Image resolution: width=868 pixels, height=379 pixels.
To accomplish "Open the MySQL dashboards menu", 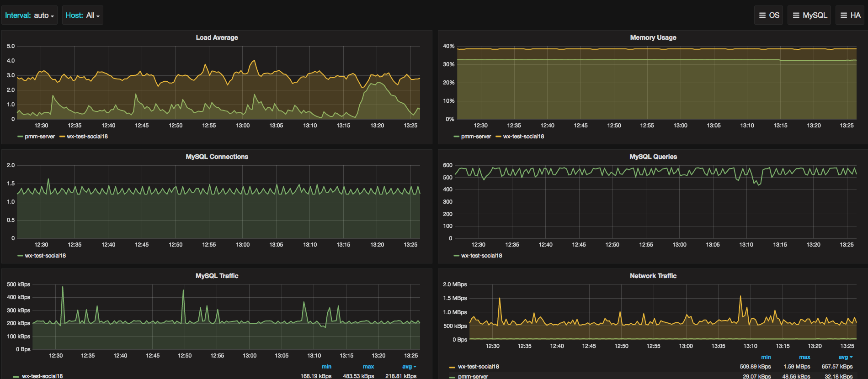I will pyautogui.click(x=809, y=15).
